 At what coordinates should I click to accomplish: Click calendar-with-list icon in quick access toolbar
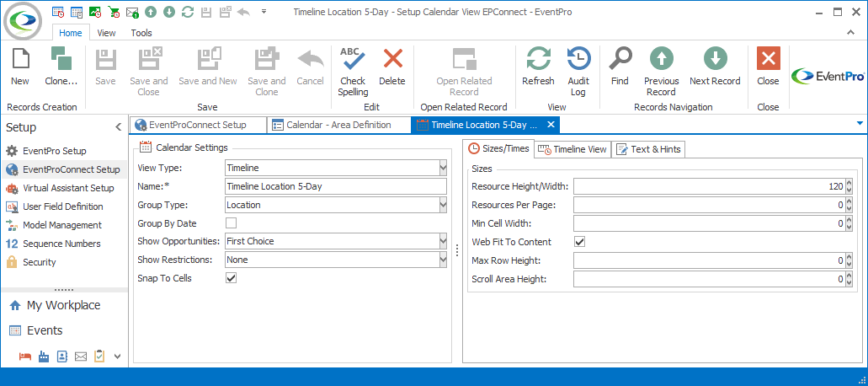[x=77, y=12]
